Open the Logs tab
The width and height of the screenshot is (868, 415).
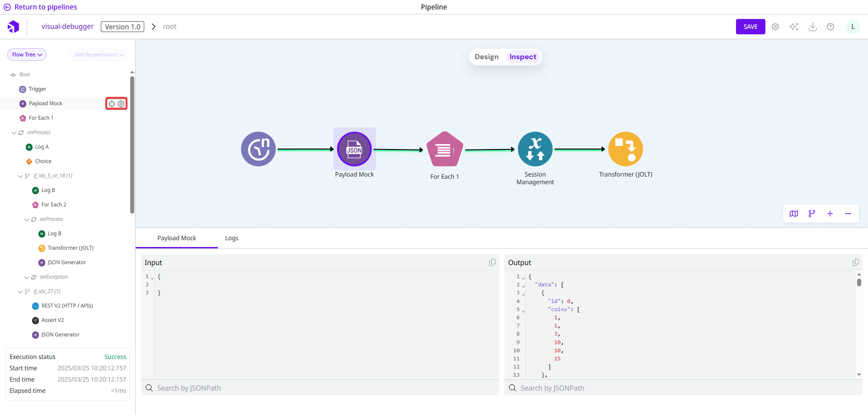click(231, 238)
